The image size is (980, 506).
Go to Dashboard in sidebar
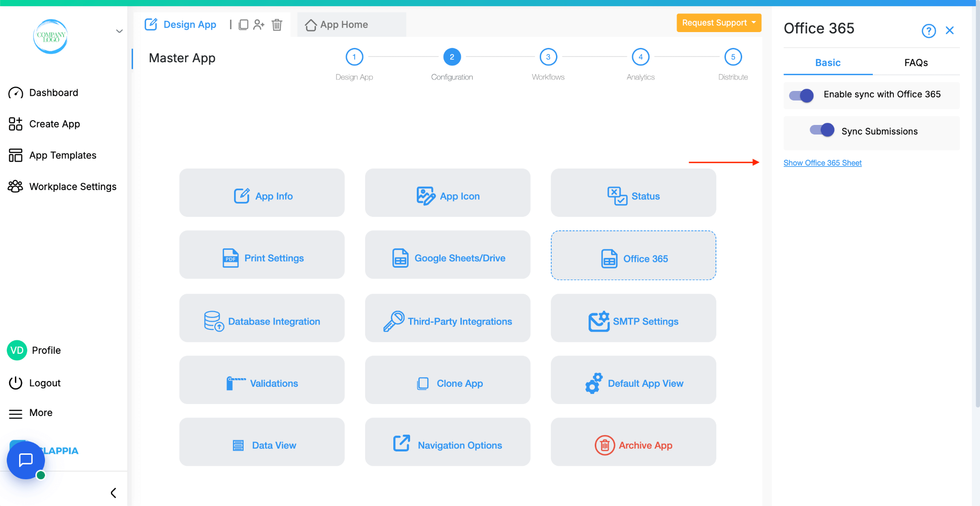coord(43,92)
